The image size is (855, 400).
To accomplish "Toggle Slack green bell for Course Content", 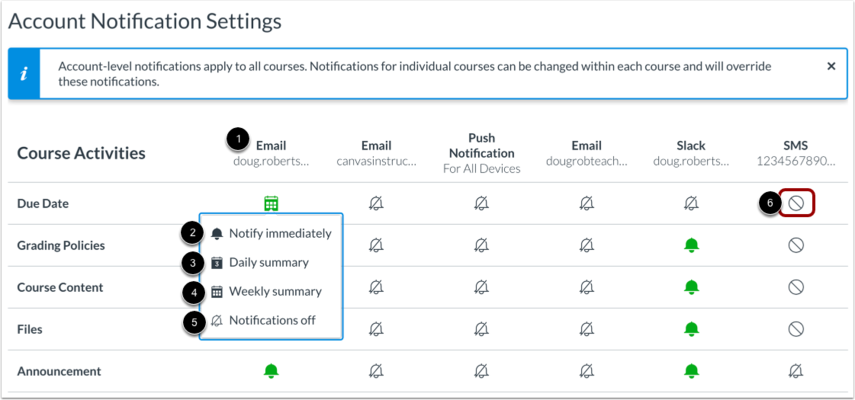I will (691, 287).
